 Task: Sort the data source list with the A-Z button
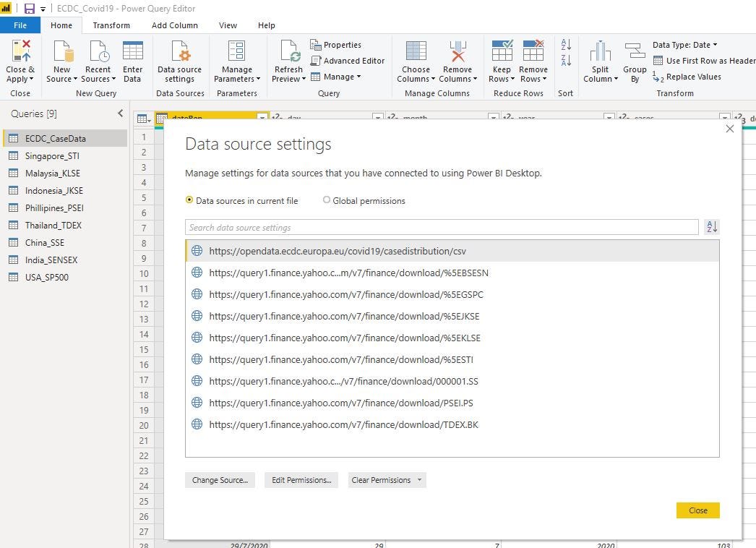(x=712, y=227)
